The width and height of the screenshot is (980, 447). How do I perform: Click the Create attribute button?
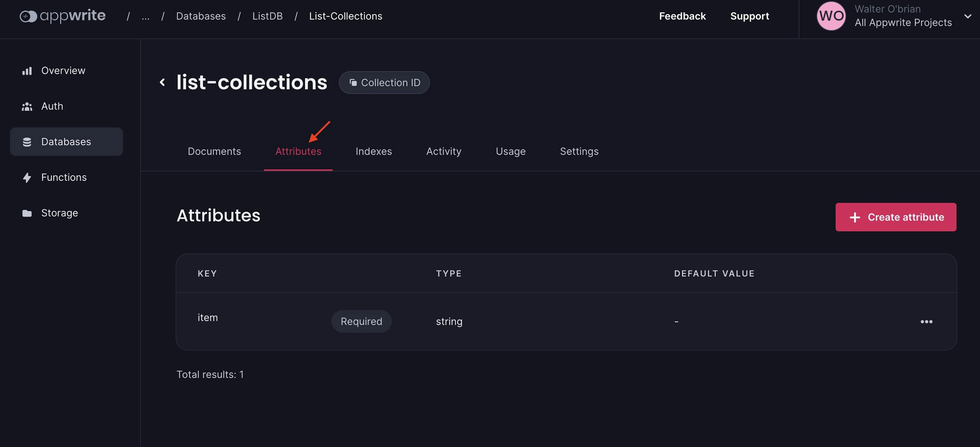pos(896,217)
